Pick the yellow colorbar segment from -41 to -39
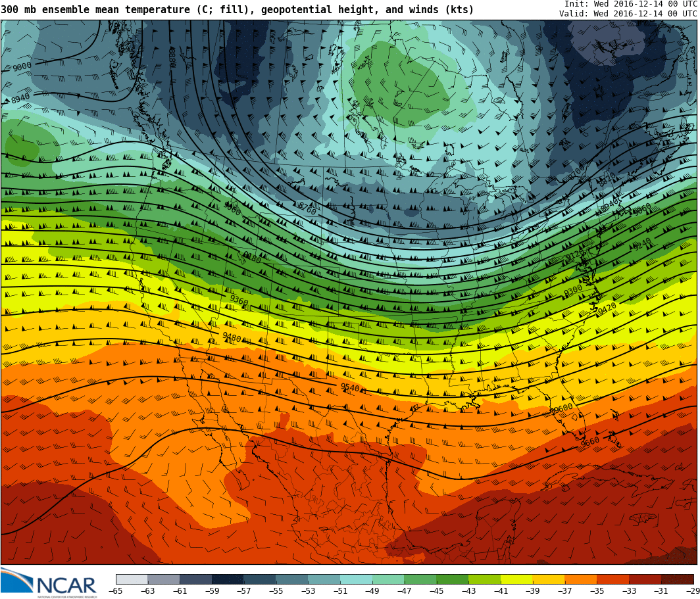This screenshot has height=599, width=700. pyautogui.click(x=517, y=579)
